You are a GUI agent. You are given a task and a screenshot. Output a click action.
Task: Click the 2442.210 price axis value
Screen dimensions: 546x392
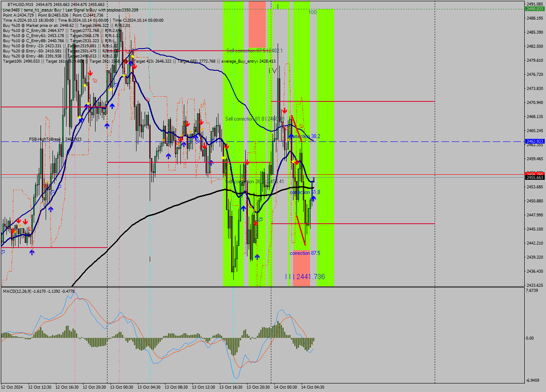[536, 243]
